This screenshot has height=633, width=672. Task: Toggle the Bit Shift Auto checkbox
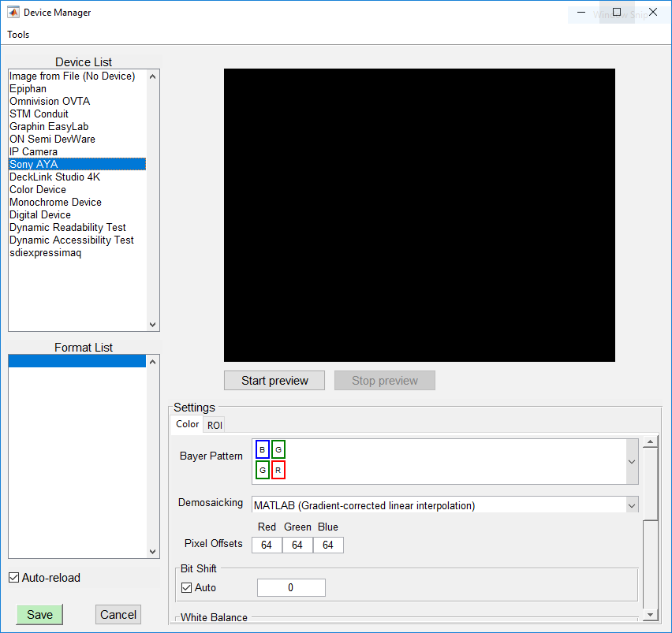tap(186, 587)
